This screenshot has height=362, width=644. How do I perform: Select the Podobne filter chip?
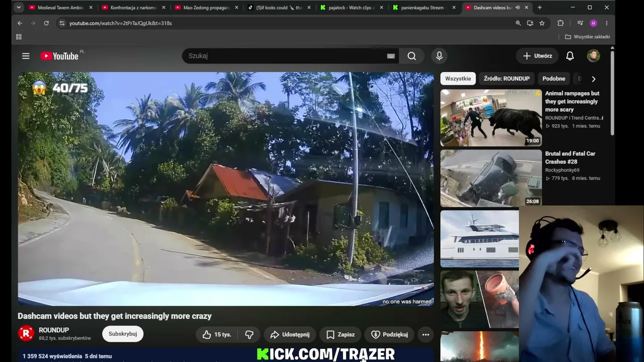[553, 78]
